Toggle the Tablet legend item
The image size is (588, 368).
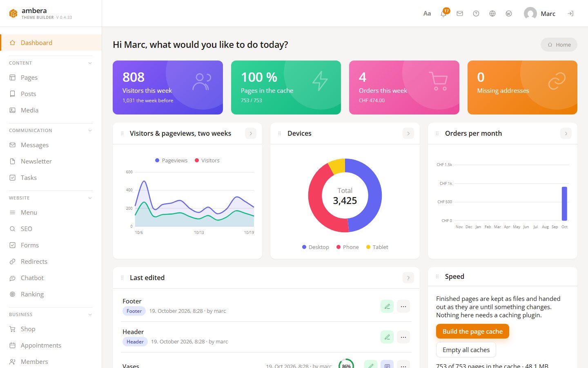[377, 247]
